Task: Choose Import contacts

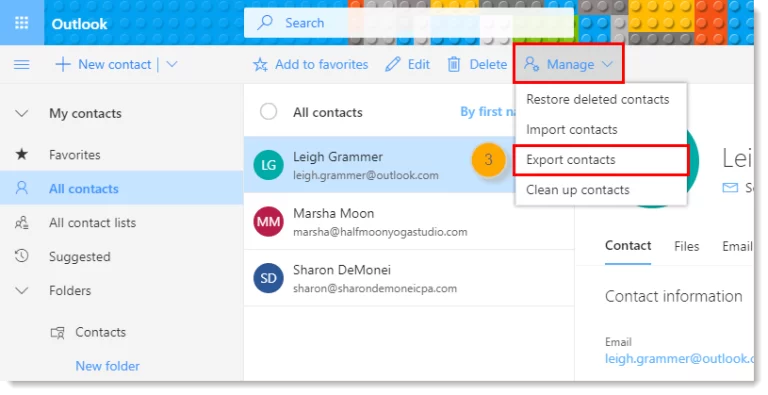Action: [600, 130]
